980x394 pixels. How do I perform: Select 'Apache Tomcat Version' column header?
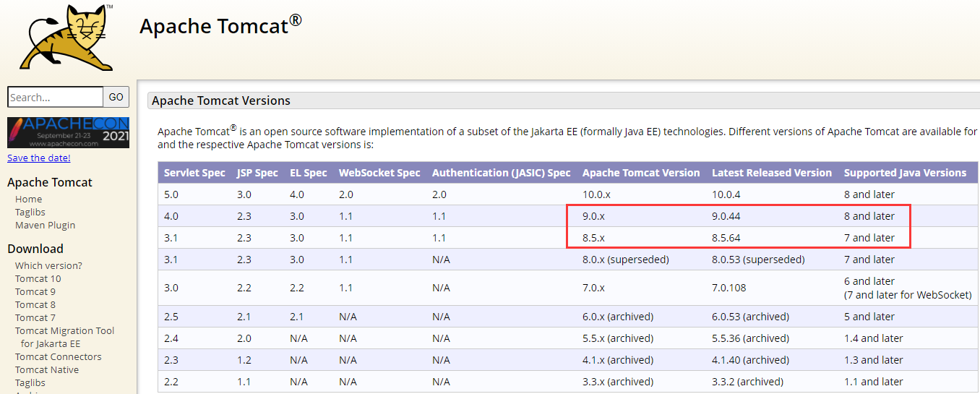click(641, 173)
